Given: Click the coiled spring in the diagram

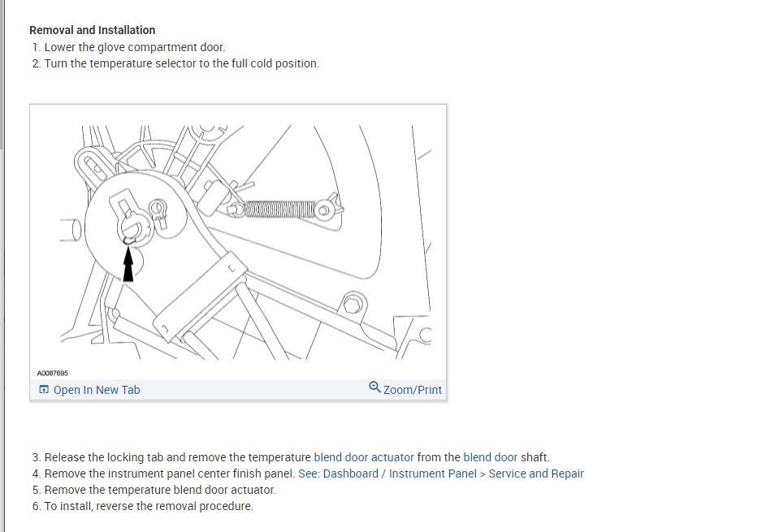Looking at the screenshot, I should tap(279, 210).
